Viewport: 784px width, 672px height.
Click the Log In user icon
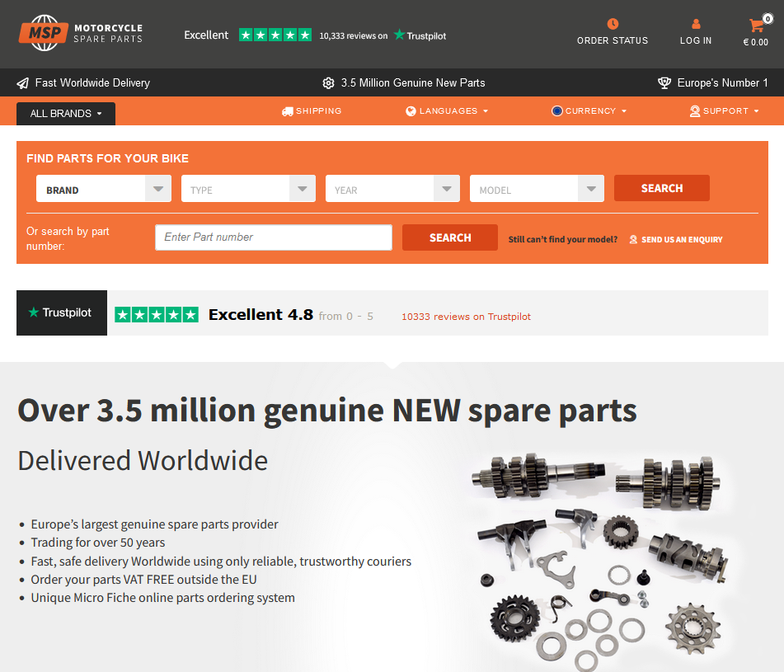(x=696, y=24)
